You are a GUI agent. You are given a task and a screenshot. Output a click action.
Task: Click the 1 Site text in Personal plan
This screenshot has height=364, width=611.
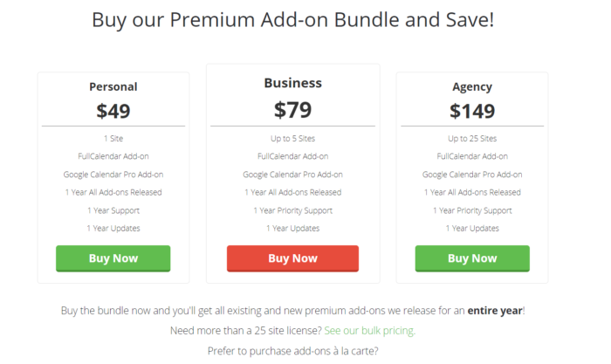pos(113,138)
